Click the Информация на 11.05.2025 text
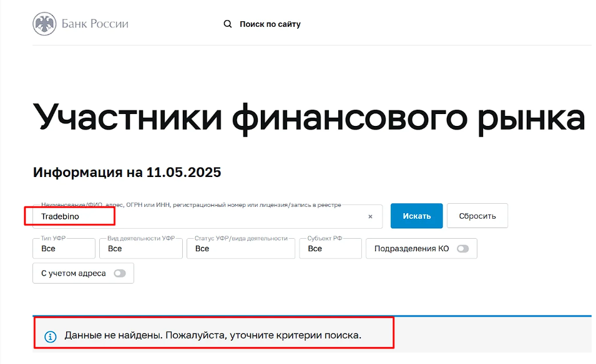The image size is (596, 364). [127, 172]
